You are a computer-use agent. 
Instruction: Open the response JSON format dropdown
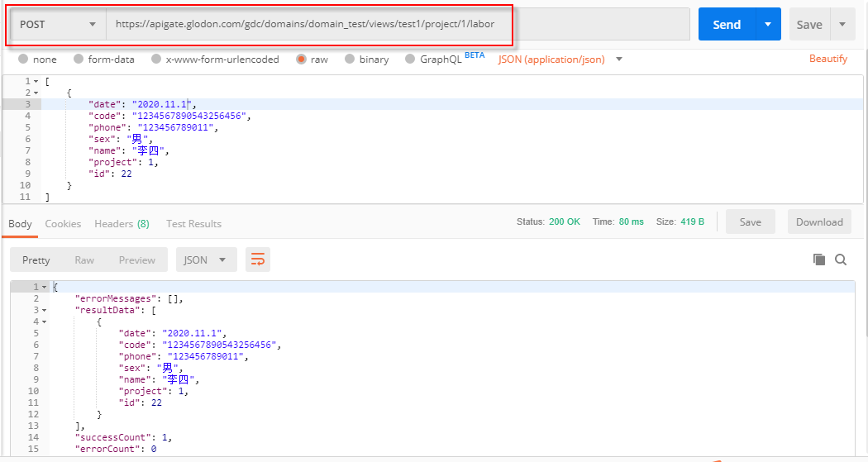pos(206,260)
